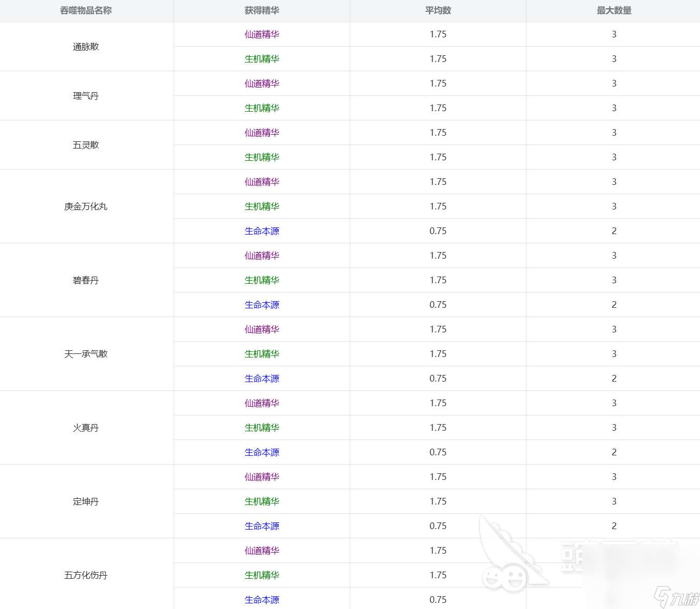
Task: Click the 0.75 average for 庚金万化丸 生命本源
Action: [438, 231]
